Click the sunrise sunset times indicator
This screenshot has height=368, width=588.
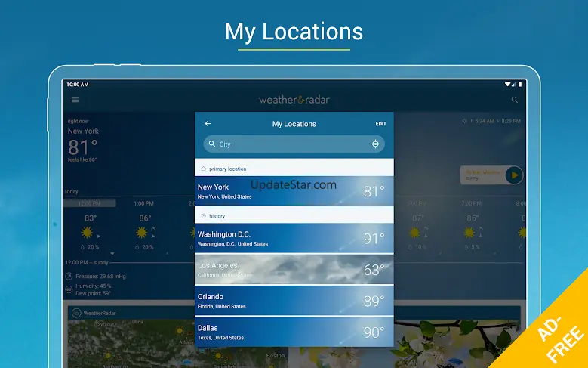tap(491, 121)
